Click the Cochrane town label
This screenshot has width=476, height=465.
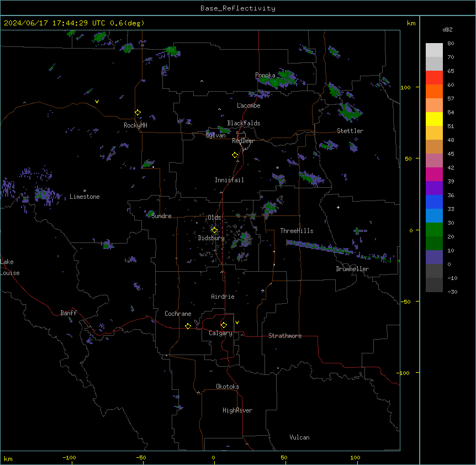click(178, 314)
